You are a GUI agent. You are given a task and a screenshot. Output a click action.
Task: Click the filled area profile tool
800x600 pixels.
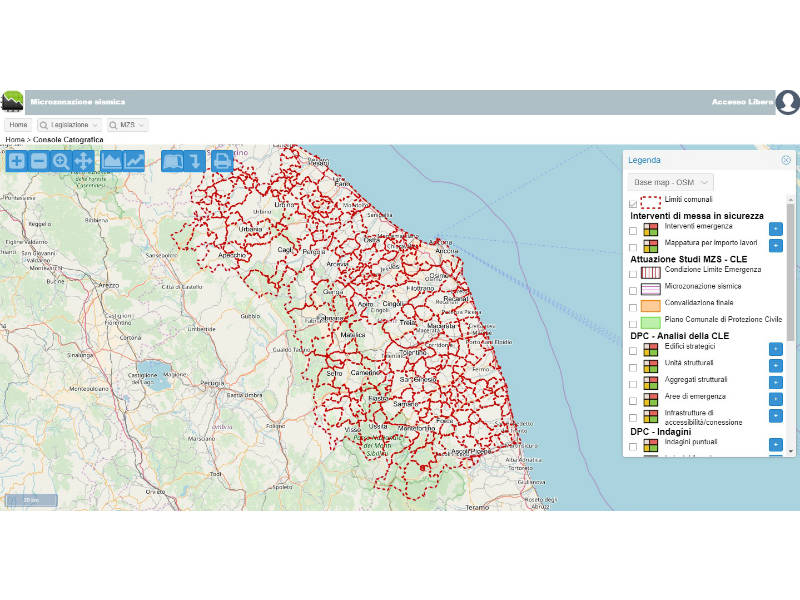(112, 161)
